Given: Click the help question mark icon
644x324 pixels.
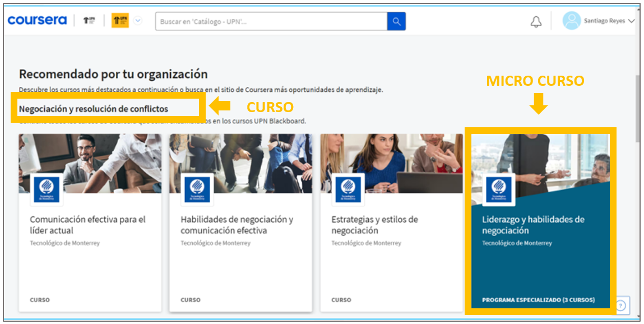Looking at the screenshot, I should tap(621, 306).
